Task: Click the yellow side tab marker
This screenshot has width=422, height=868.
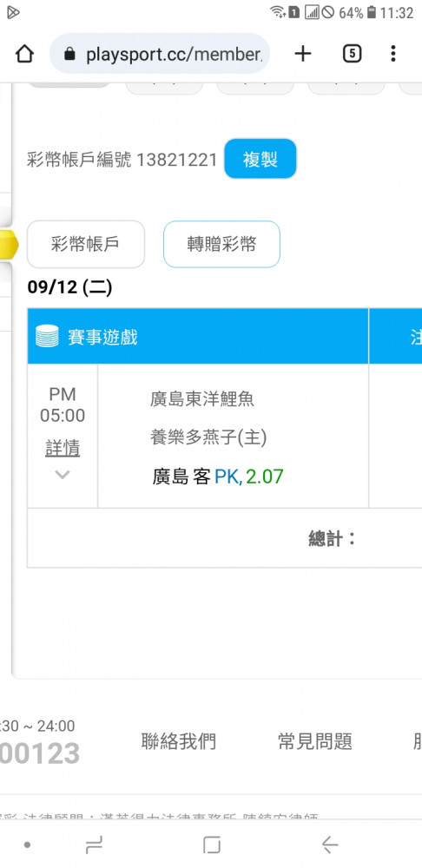Action: tap(9, 245)
